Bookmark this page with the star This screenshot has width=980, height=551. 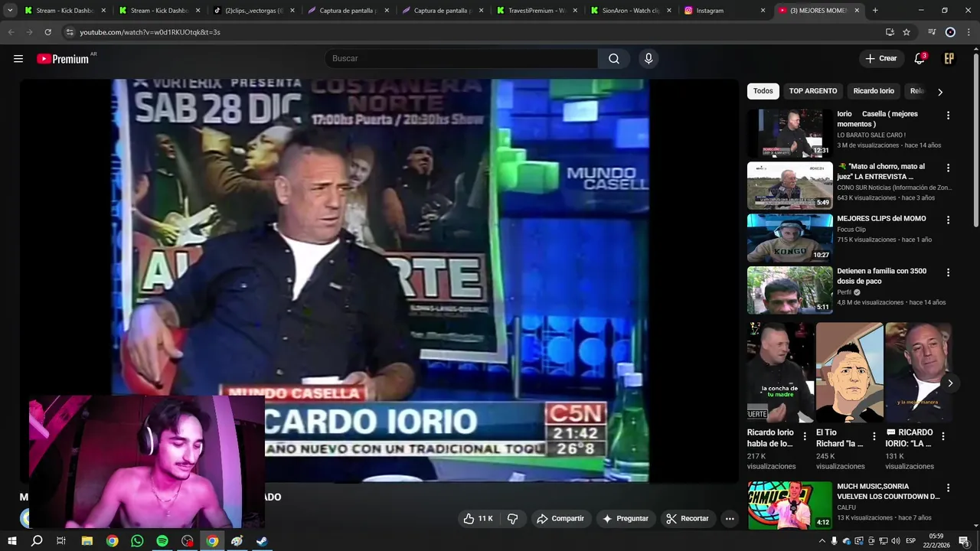906,32
